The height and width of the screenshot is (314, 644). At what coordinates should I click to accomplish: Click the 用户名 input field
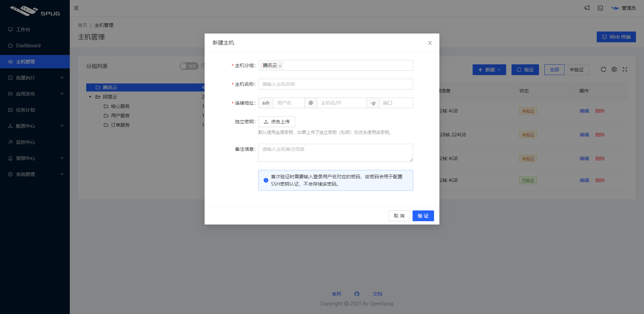[289, 103]
